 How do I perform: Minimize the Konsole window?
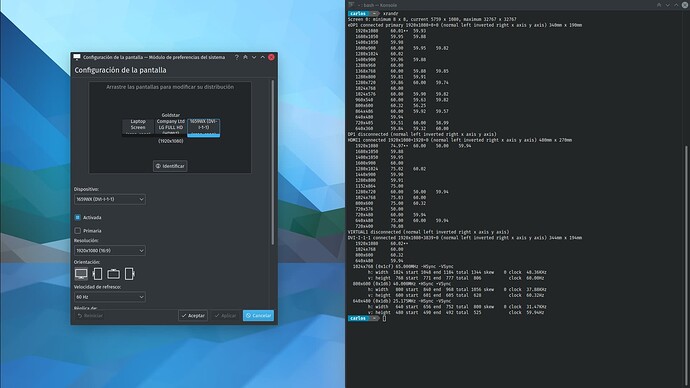point(668,5)
